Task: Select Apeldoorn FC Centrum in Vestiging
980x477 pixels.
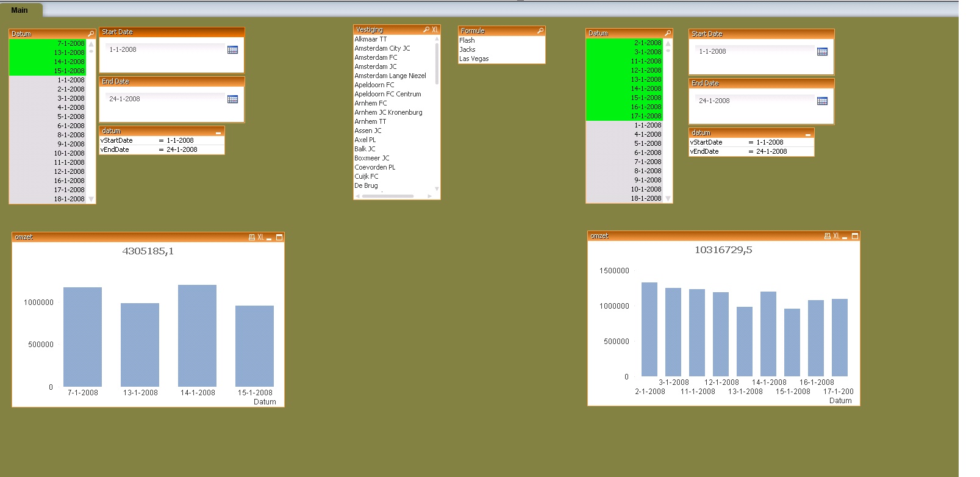Action: coord(394,94)
